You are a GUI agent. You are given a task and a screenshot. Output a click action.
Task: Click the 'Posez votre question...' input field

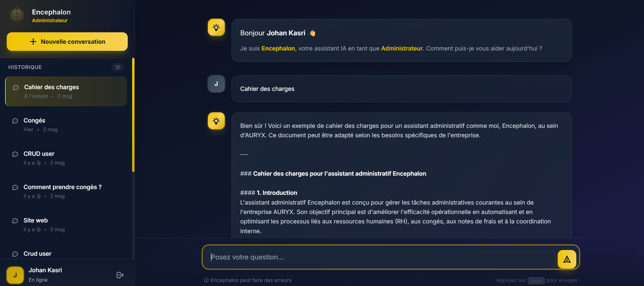[x=371, y=257]
